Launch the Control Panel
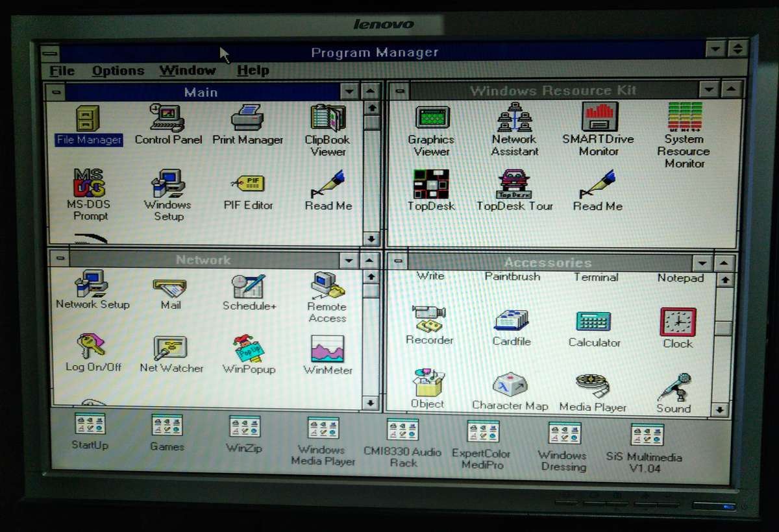The image size is (779, 532). (x=167, y=120)
